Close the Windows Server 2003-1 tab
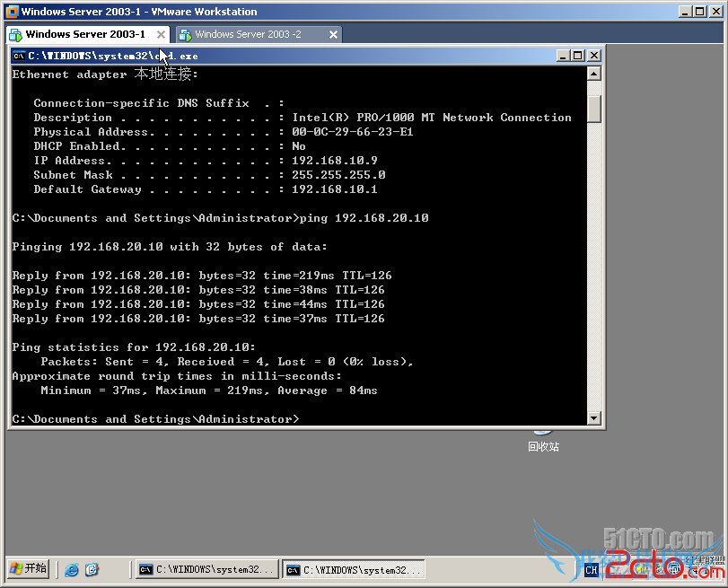The height and width of the screenshot is (588, 728). click(x=161, y=34)
